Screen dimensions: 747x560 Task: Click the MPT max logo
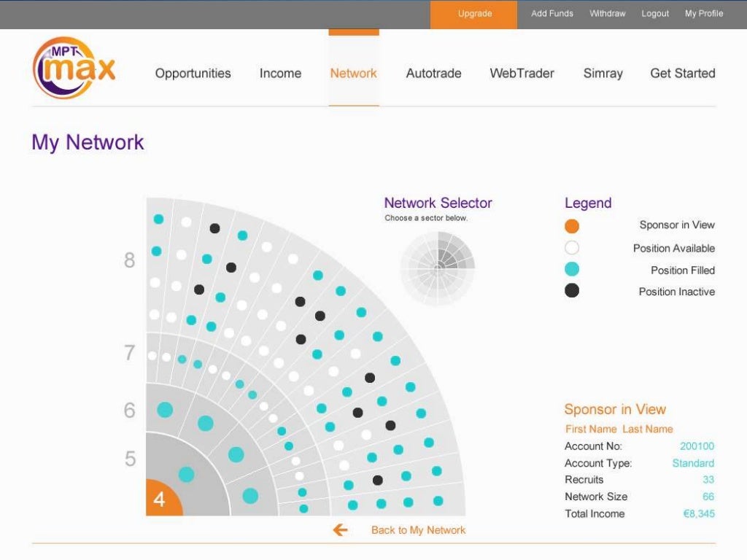pos(74,68)
